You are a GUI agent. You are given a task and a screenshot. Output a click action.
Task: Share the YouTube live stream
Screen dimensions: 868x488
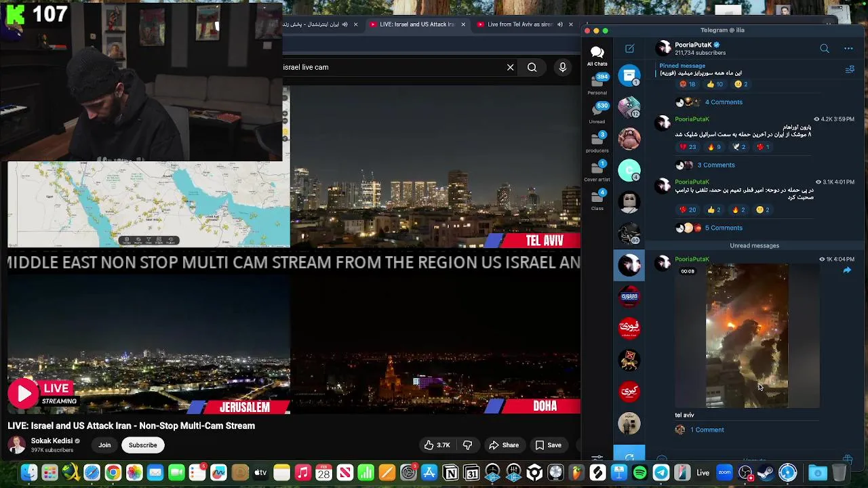coord(504,445)
